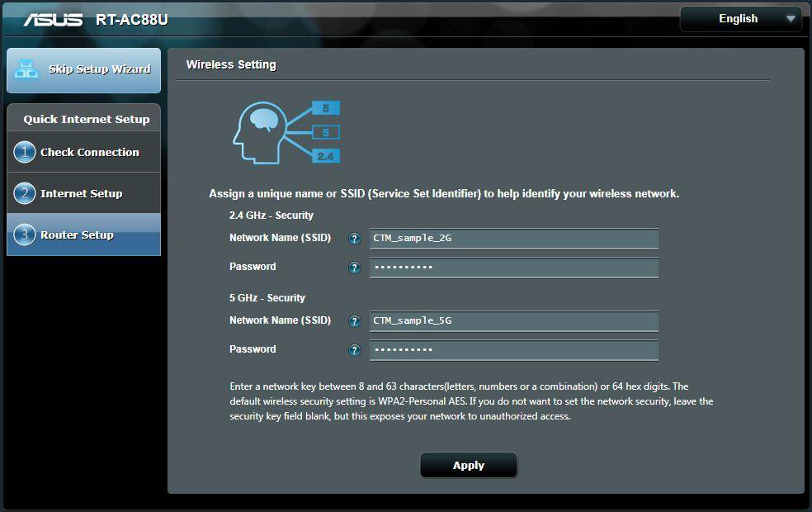Screen dimensions: 812x512
Task: Focus the 5 GHz SSID field CTM_sample_5G
Action: (x=514, y=321)
